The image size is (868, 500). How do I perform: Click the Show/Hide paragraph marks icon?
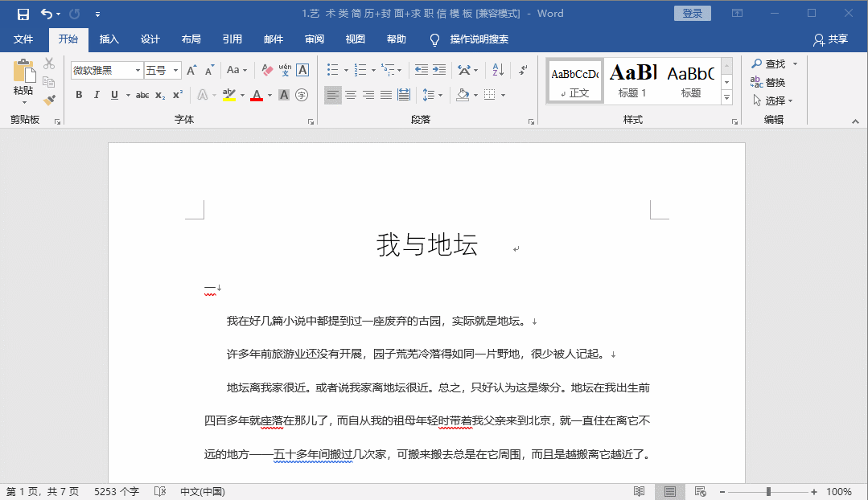(x=523, y=71)
